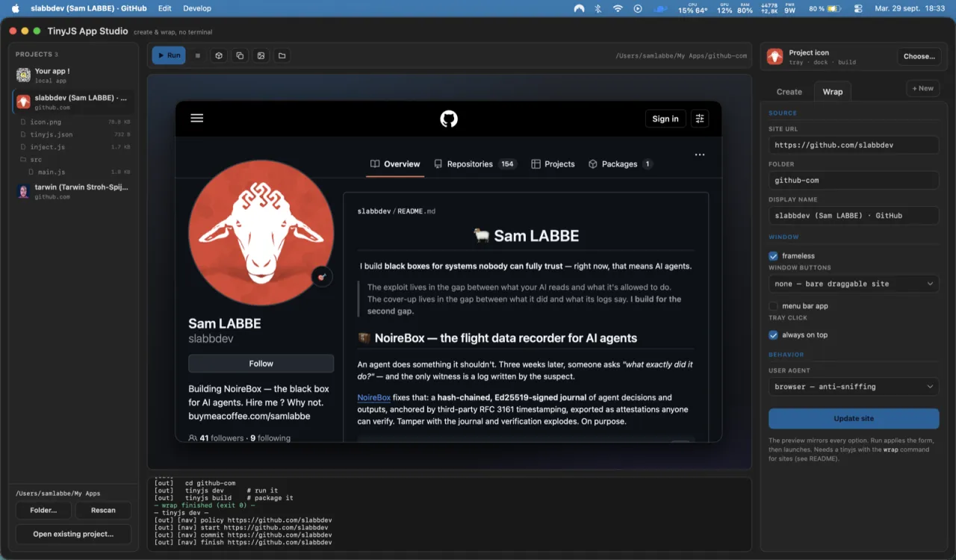Click the build package cube icon in toolbar

point(219,55)
